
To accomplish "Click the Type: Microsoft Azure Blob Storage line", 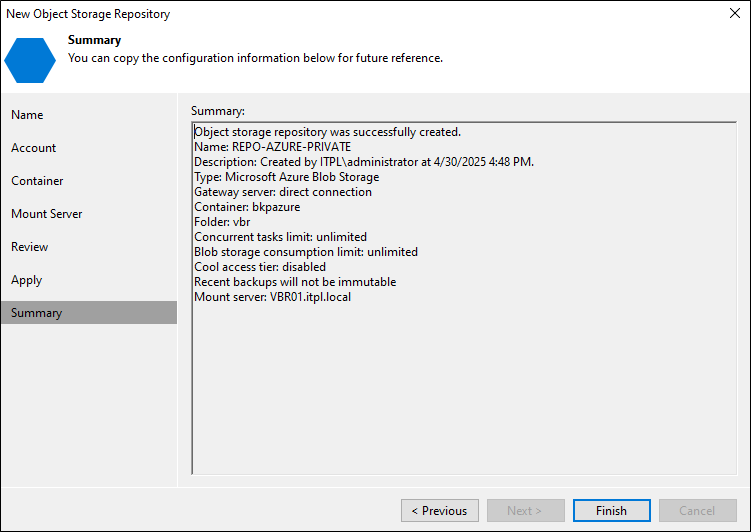I will tap(286, 177).
